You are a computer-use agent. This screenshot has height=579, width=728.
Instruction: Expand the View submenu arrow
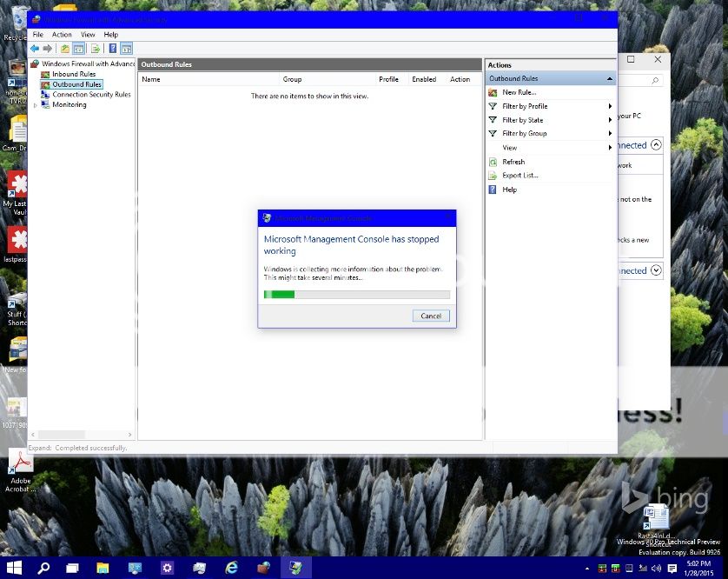[x=610, y=148]
